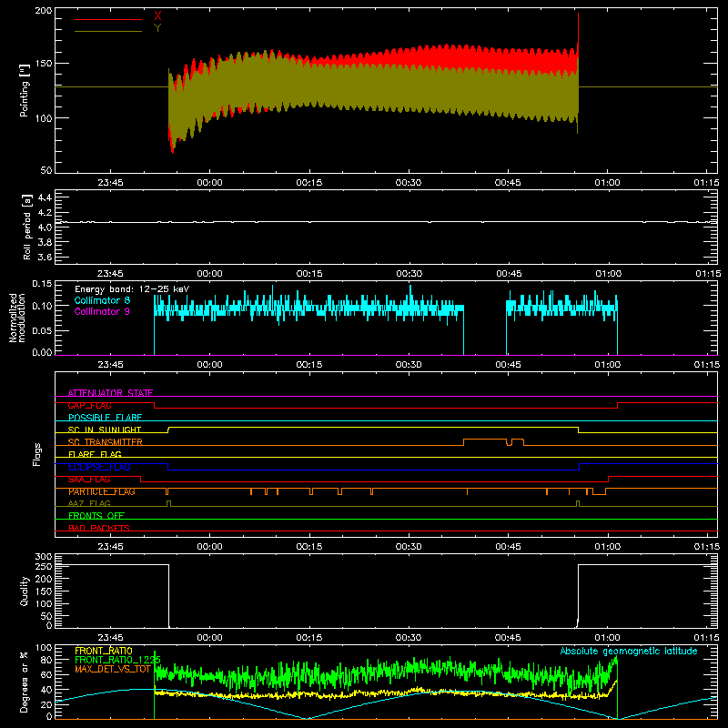Select the Energy band: 12-25 keV text
This screenshot has height=728, width=728.
coord(132,289)
